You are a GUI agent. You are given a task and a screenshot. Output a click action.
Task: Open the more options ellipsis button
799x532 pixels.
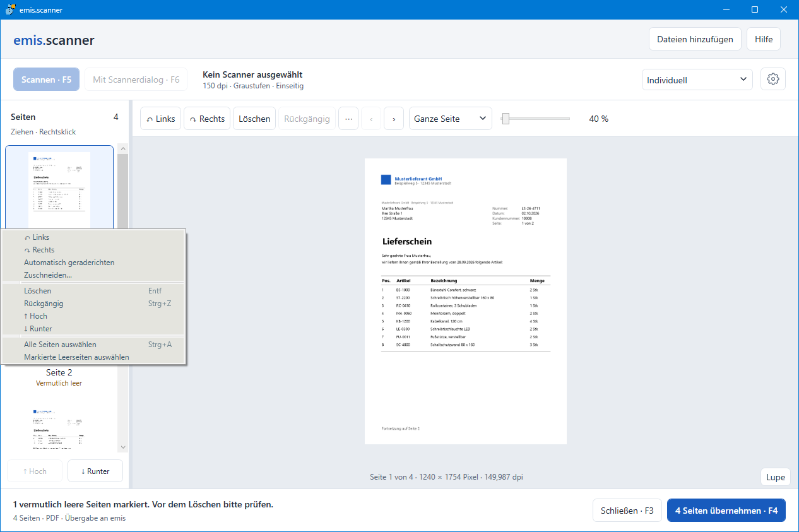pyautogui.click(x=348, y=119)
